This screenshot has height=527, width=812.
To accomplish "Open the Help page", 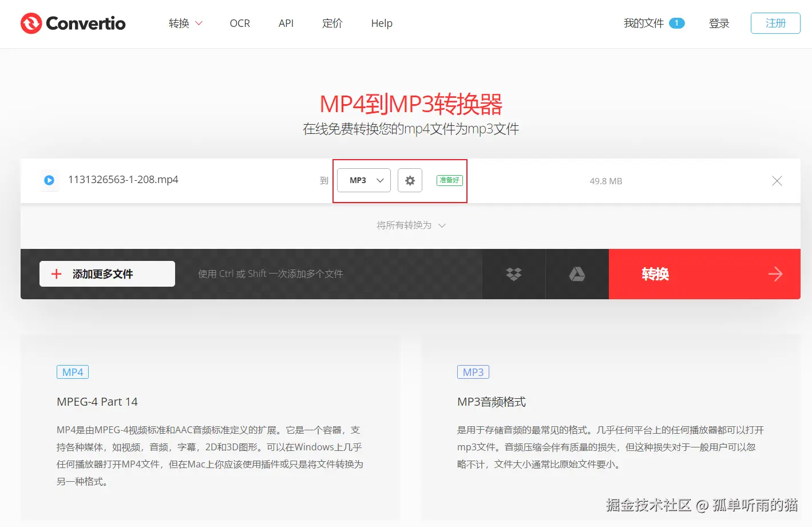I will point(382,23).
